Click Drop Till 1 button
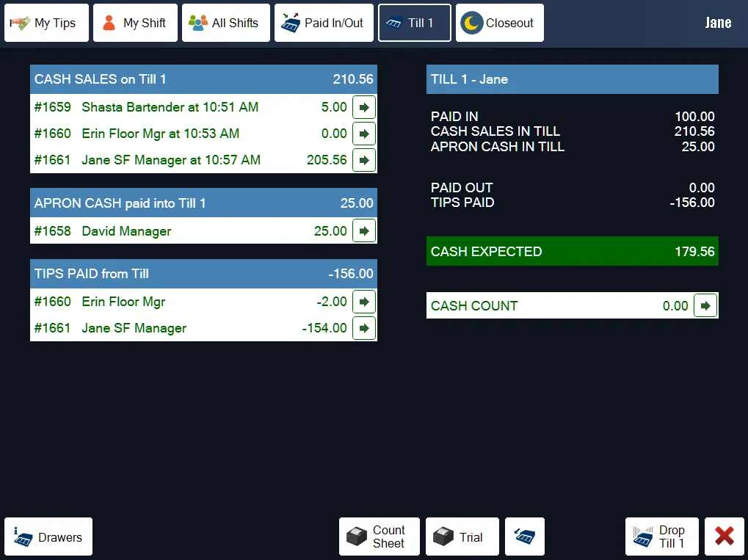 click(662, 537)
